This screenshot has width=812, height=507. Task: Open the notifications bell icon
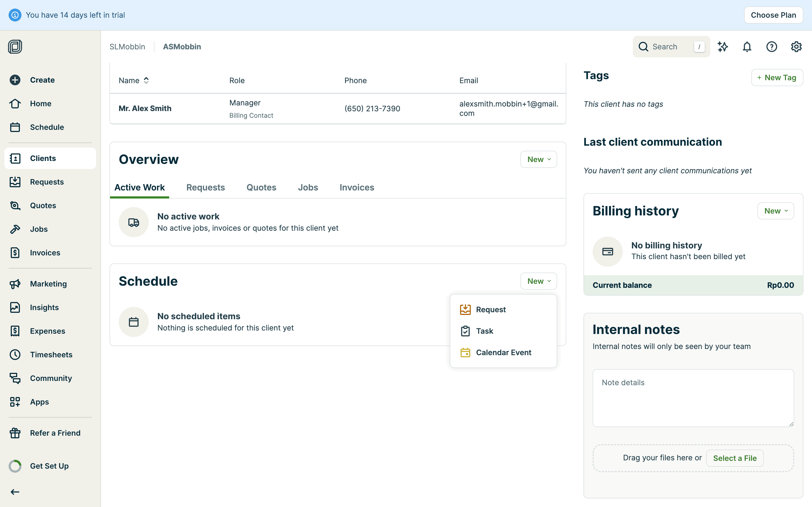pyautogui.click(x=747, y=47)
